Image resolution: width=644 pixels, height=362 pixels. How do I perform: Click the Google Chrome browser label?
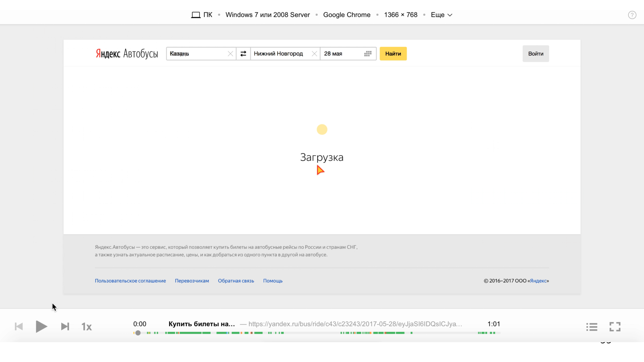pyautogui.click(x=347, y=15)
